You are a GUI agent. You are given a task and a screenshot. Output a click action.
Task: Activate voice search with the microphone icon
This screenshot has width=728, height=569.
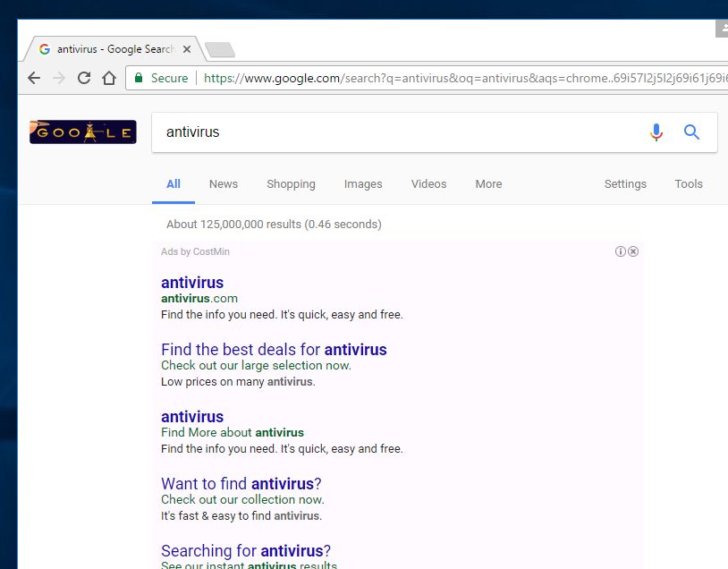(656, 132)
